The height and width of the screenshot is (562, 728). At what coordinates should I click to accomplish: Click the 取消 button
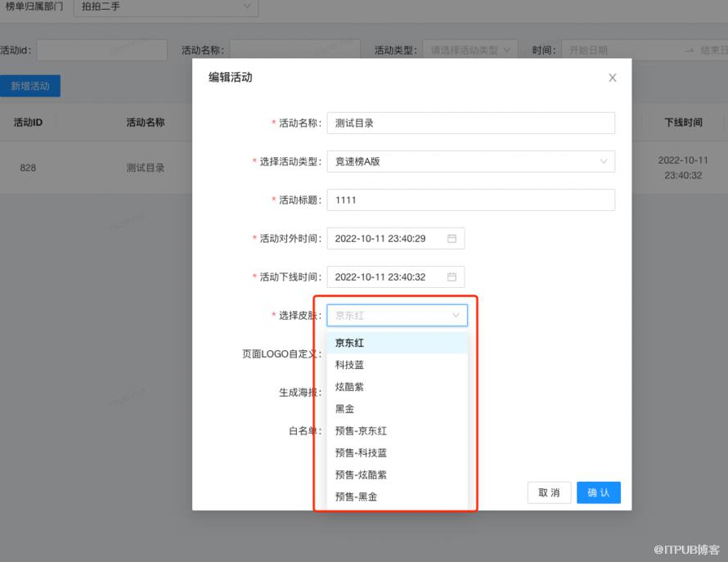pyautogui.click(x=549, y=492)
